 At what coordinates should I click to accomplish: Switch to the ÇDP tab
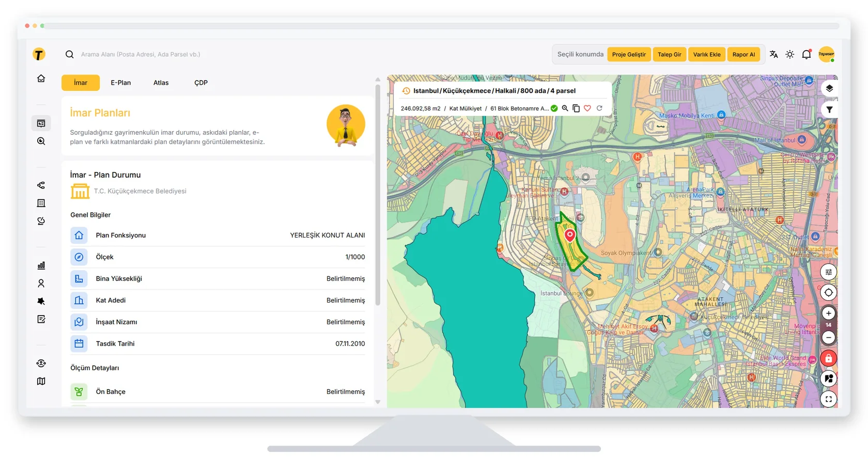[201, 83]
